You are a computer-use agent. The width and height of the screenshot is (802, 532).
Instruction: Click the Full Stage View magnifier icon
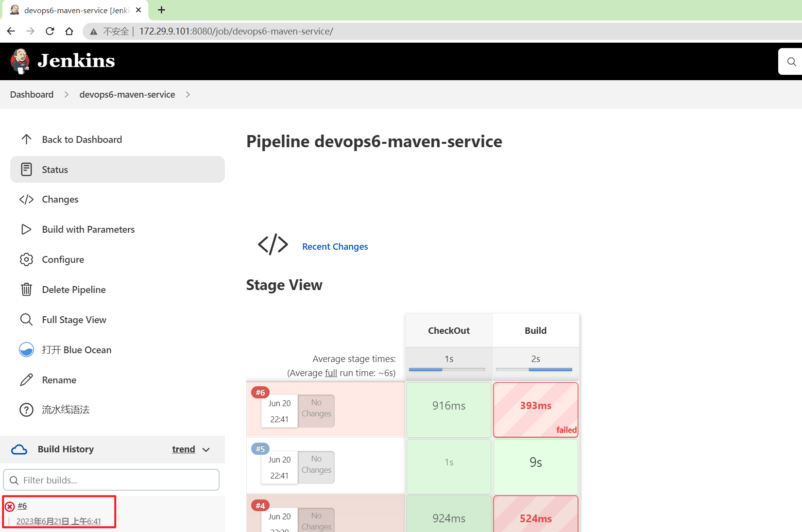26,320
